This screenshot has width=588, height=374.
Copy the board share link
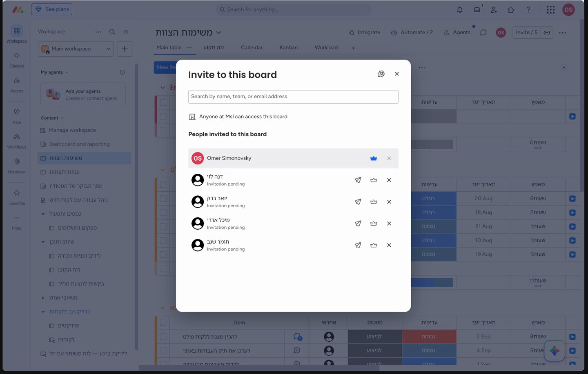(x=547, y=33)
